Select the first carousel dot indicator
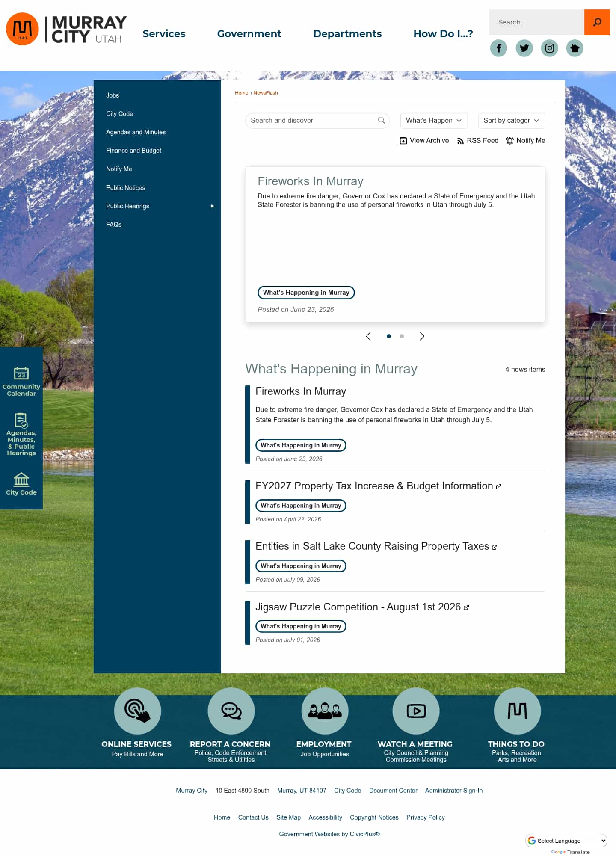The image size is (616, 856). point(388,336)
